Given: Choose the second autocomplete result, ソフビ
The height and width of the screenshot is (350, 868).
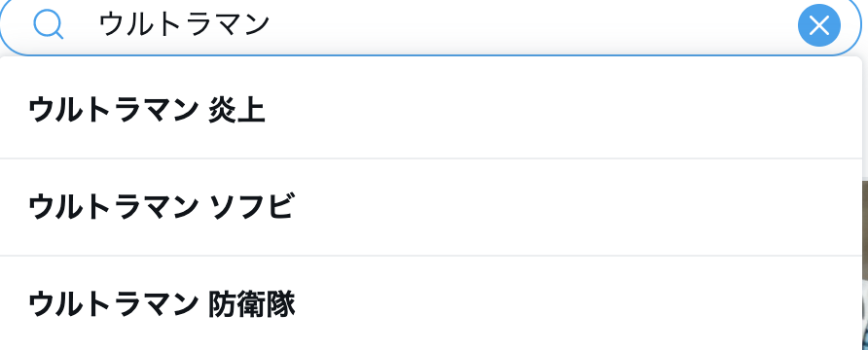Looking at the screenshot, I should [431, 207].
